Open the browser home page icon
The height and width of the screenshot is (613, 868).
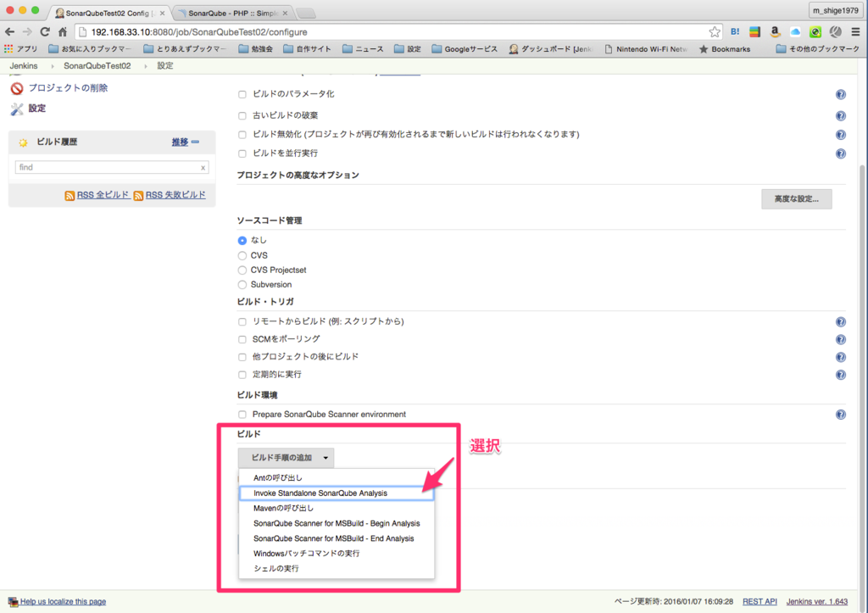(63, 32)
